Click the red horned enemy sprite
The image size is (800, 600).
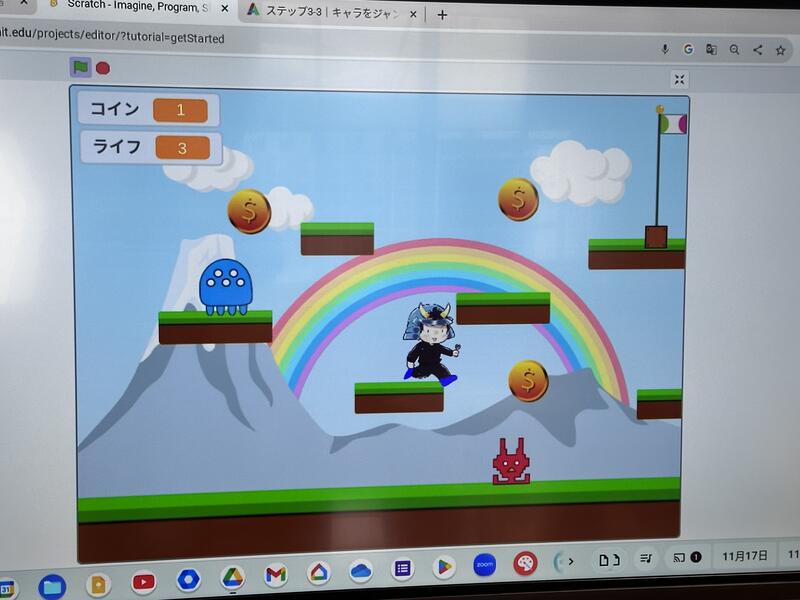tap(510, 462)
